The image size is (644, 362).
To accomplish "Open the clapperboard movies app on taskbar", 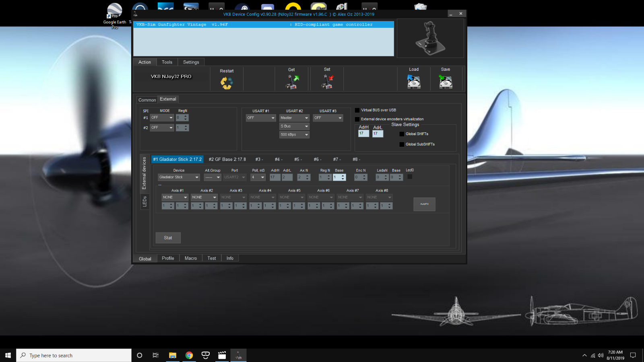I will click(x=222, y=355).
